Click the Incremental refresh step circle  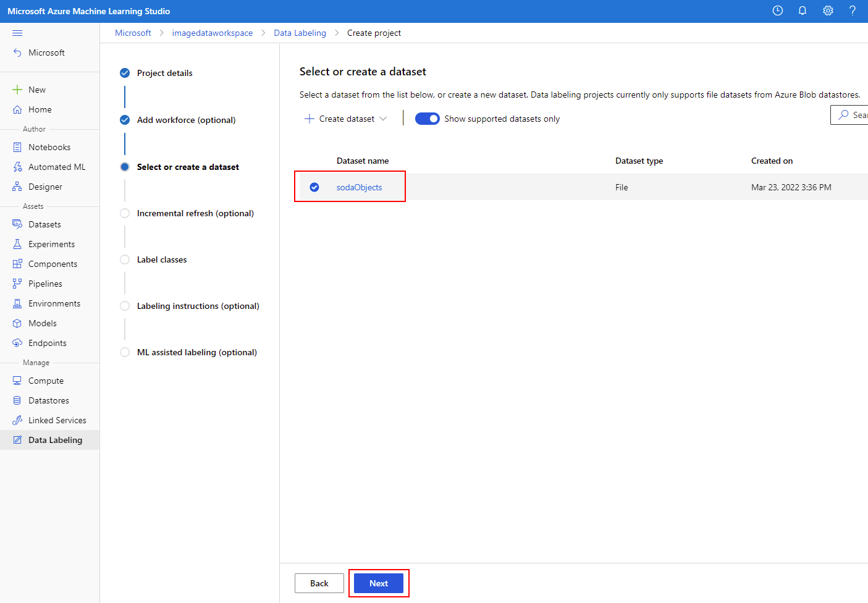pos(125,213)
